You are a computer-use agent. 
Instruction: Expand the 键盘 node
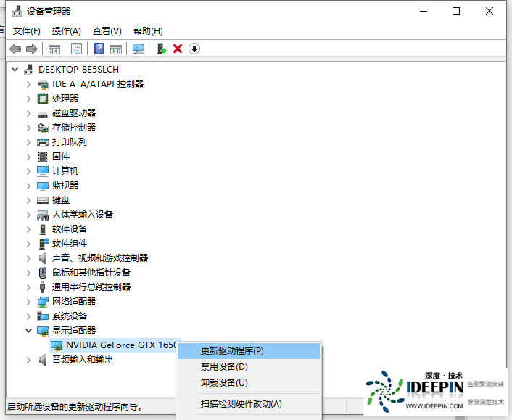coord(29,200)
